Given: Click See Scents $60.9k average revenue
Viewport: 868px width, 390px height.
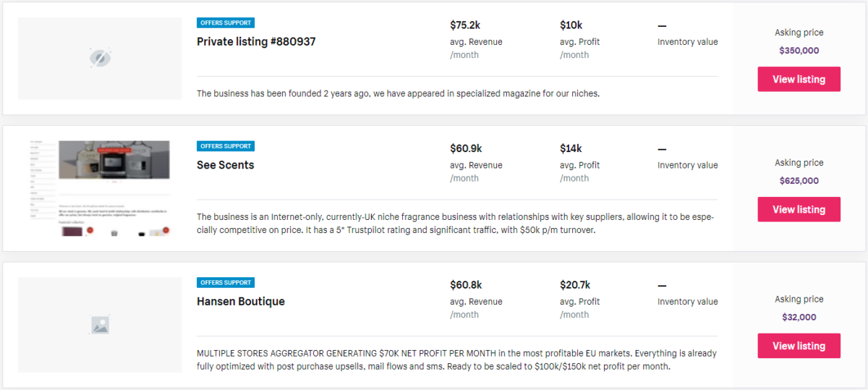Looking at the screenshot, I should click(466, 148).
